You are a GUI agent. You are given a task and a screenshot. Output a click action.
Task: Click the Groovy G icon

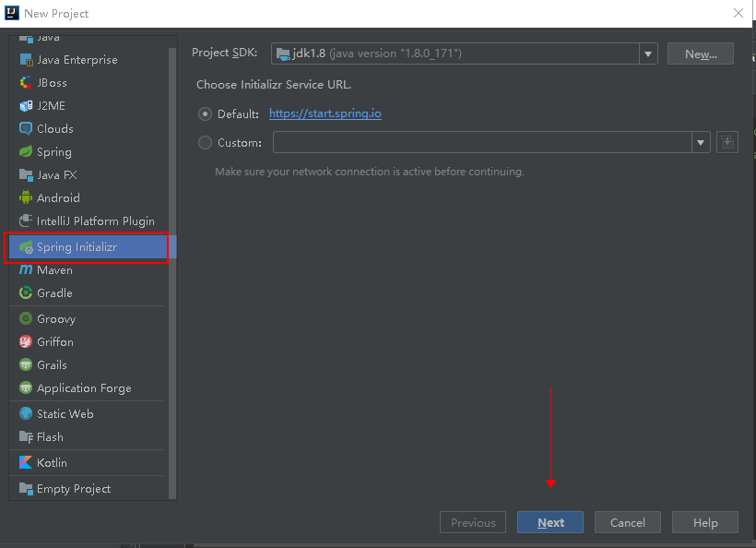(26, 319)
